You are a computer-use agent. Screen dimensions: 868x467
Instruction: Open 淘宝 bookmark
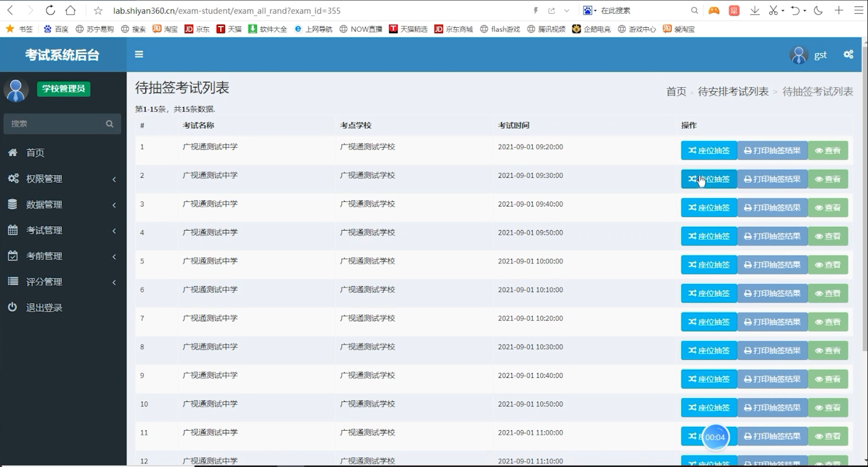click(x=165, y=29)
